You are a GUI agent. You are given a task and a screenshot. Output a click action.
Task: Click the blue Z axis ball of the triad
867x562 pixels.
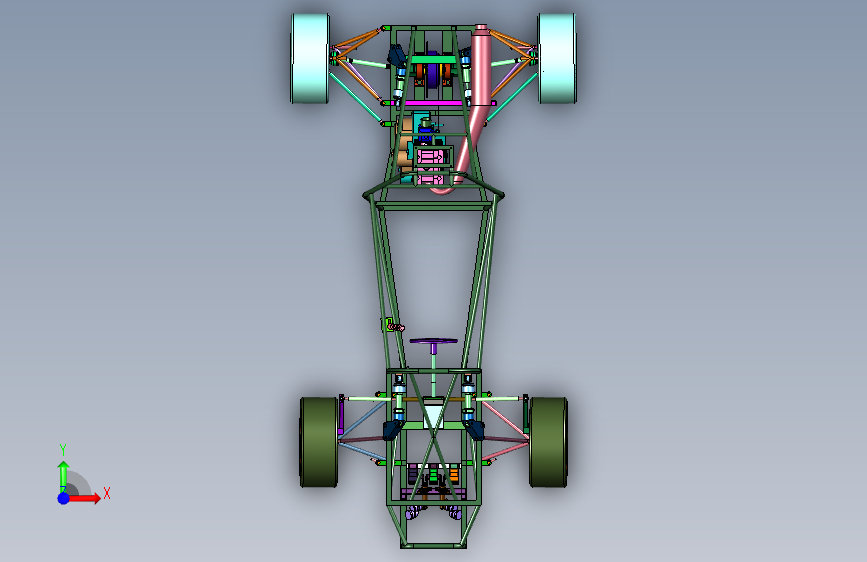click(x=64, y=498)
